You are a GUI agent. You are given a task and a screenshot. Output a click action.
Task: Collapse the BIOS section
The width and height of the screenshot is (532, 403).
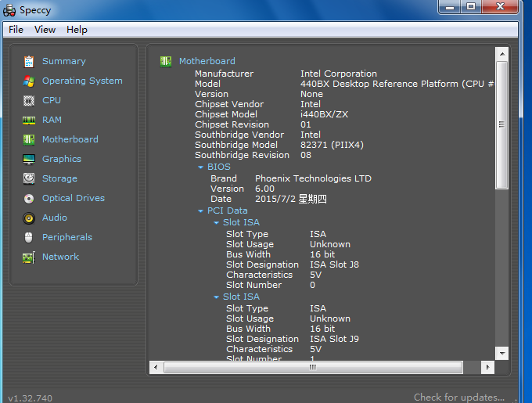pos(200,167)
